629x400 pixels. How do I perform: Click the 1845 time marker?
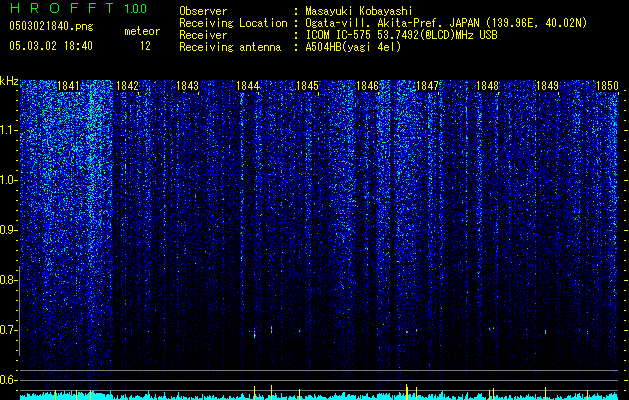[307, 86]
